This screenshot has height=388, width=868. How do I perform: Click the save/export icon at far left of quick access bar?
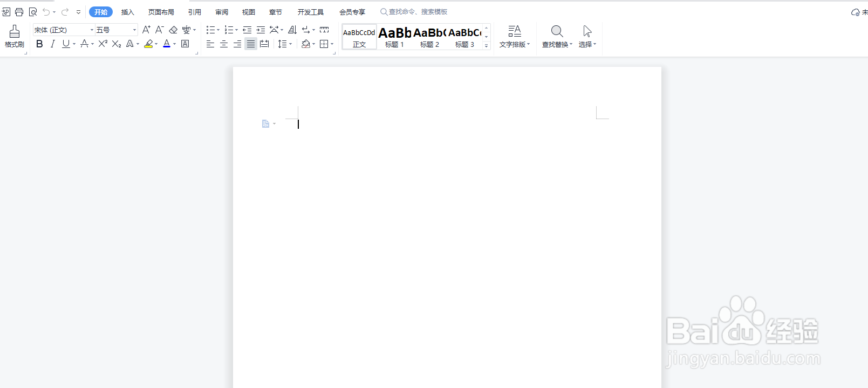6,12
